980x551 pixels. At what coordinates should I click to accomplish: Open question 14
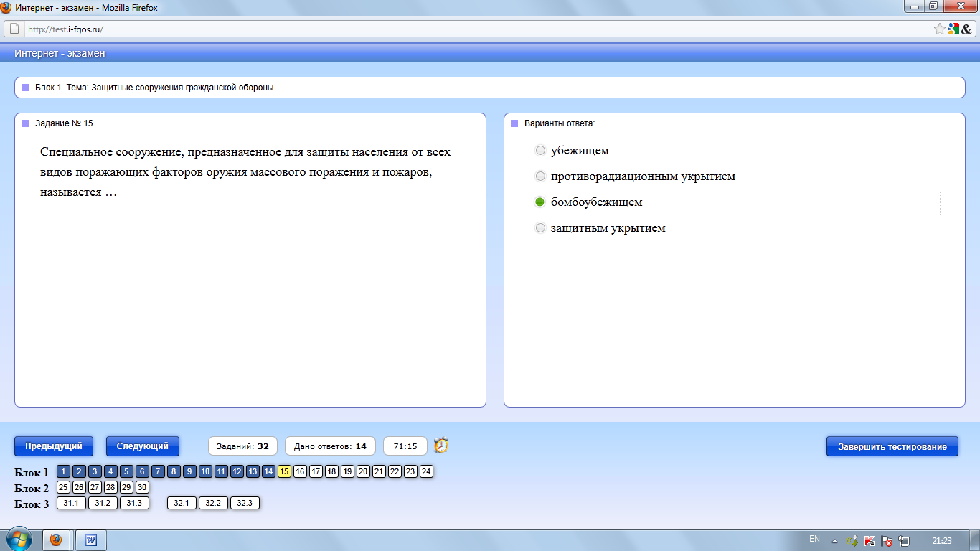pyautogui.click(x=268, y=471)
